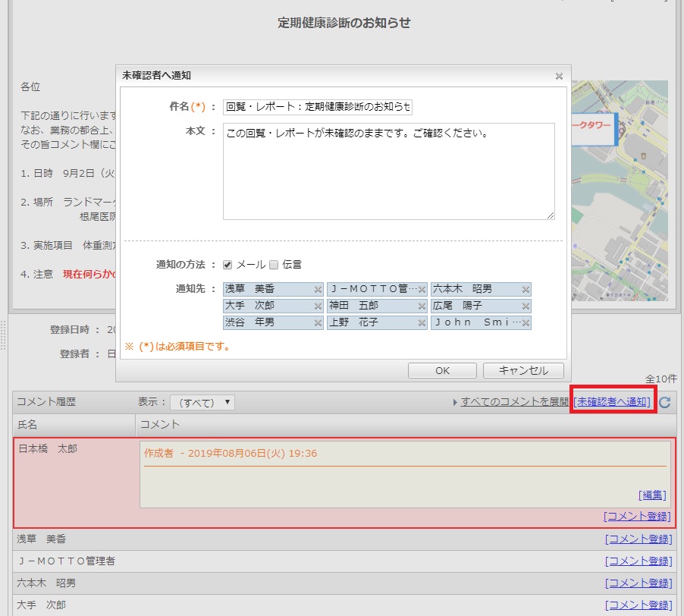Image resolution: width=684 pixels, height=616 pixels.
Task: Select the コメント column header
Action: (x=406, y=425)
